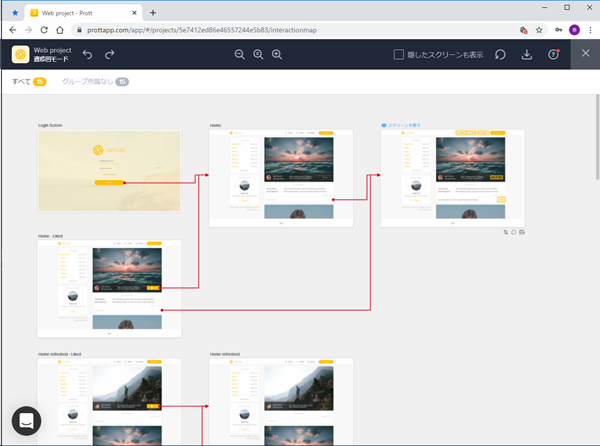
Task: Switch to グループ所属なし tab
Action: [x=88, y=80]
